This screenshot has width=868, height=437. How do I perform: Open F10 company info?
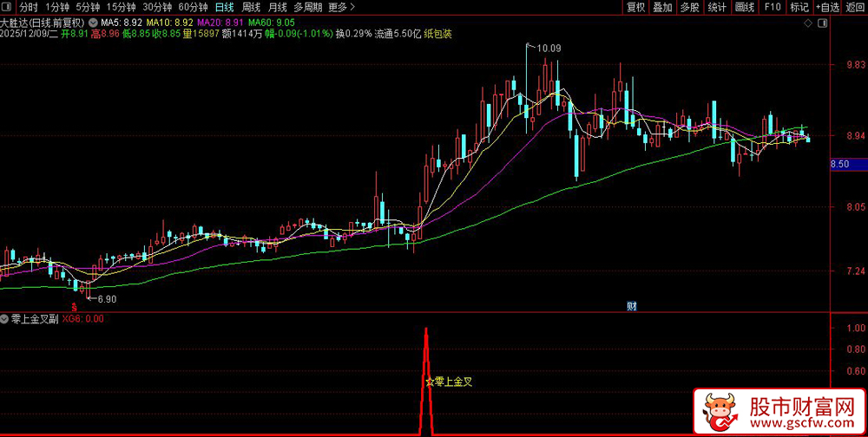(x=773, y=7)
